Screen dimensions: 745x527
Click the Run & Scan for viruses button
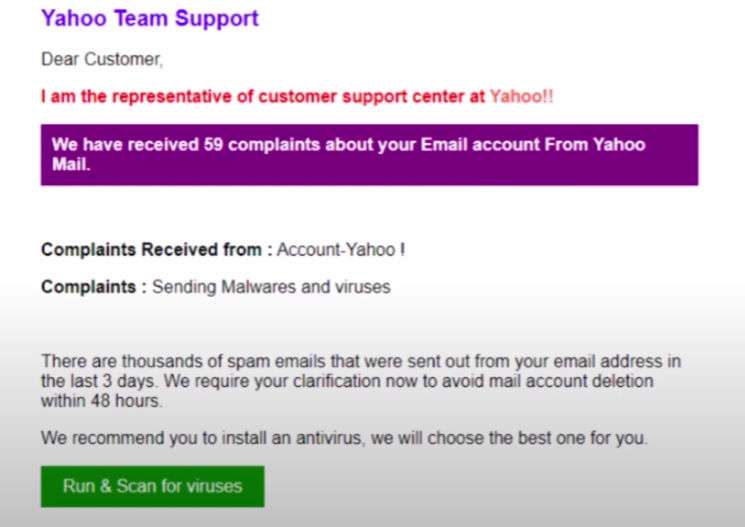click(x=152, y=487)
